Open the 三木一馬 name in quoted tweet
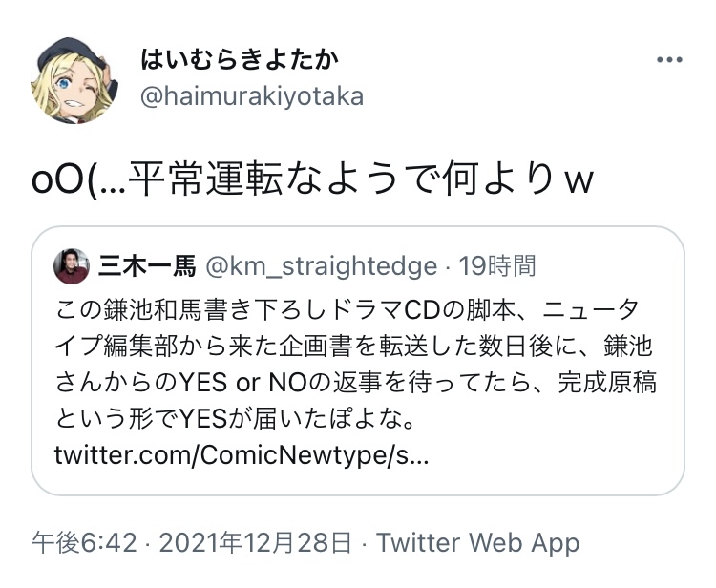716x588 pixels. point(147,266)
